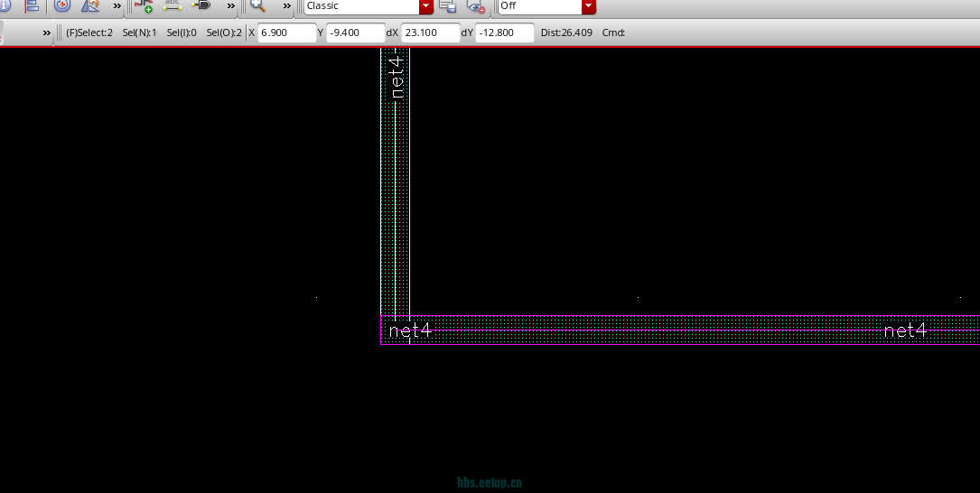The width and height of the screenshot is (980, 493).
Task: Expand hidden tools after measure icon
Action: click(117, 6)
